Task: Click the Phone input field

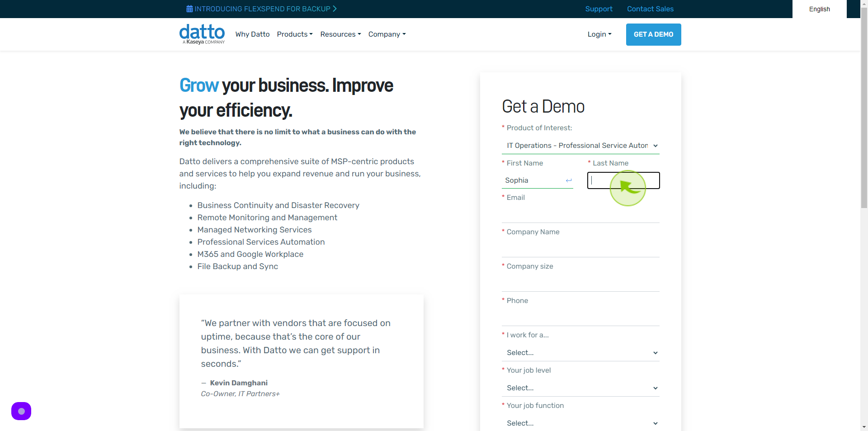Action: tap(580, 317)
